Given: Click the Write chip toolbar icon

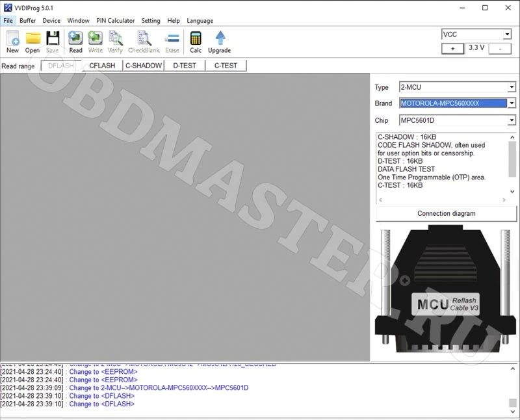Looking at the screenshot, I should click(x=95, y=42).
